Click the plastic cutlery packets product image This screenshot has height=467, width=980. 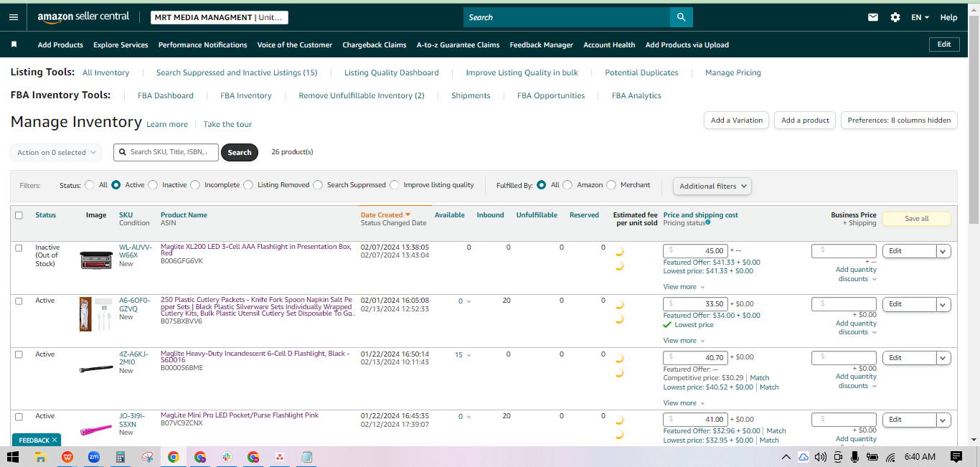click(96, 314)
